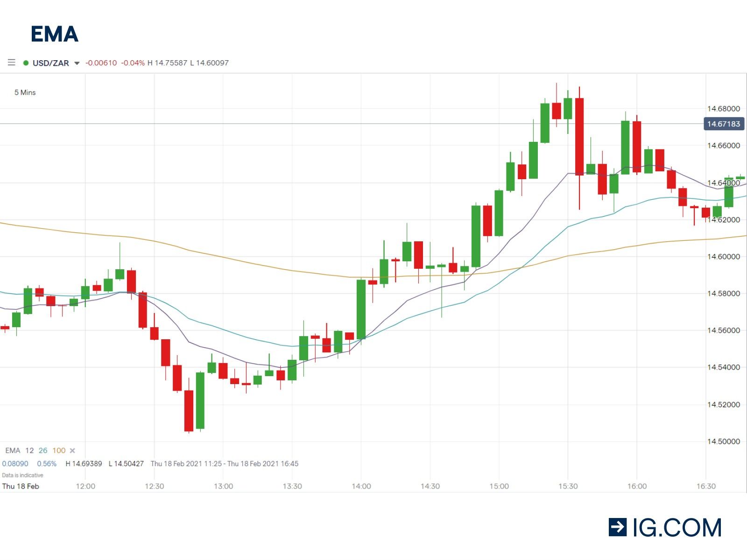The width and height of the screenshot is (747, 560).
Task: Click the 14.50000 price axis label
Action: (x=723, y=441)
